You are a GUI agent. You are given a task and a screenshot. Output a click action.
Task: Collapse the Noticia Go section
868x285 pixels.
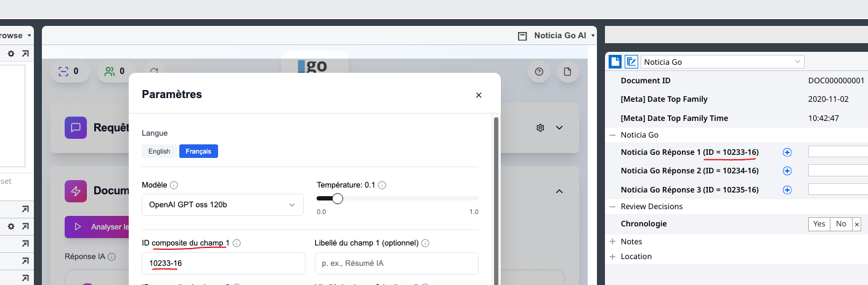coord(612,134)
